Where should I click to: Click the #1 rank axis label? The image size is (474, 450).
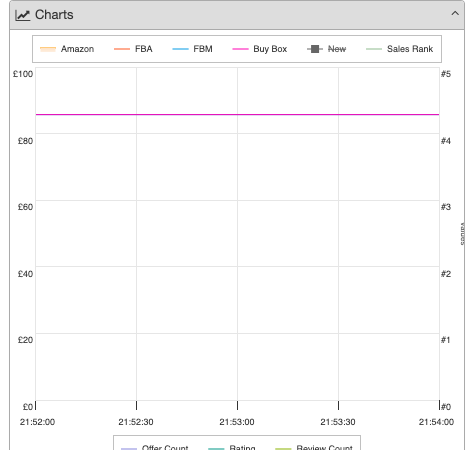click(446, 340)
